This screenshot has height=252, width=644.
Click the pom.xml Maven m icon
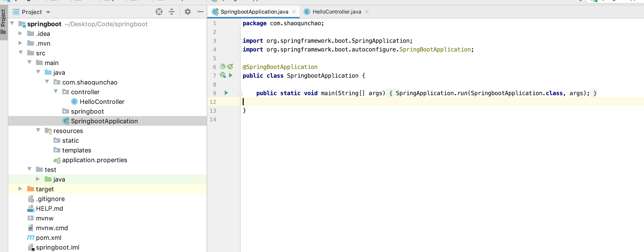30,237
